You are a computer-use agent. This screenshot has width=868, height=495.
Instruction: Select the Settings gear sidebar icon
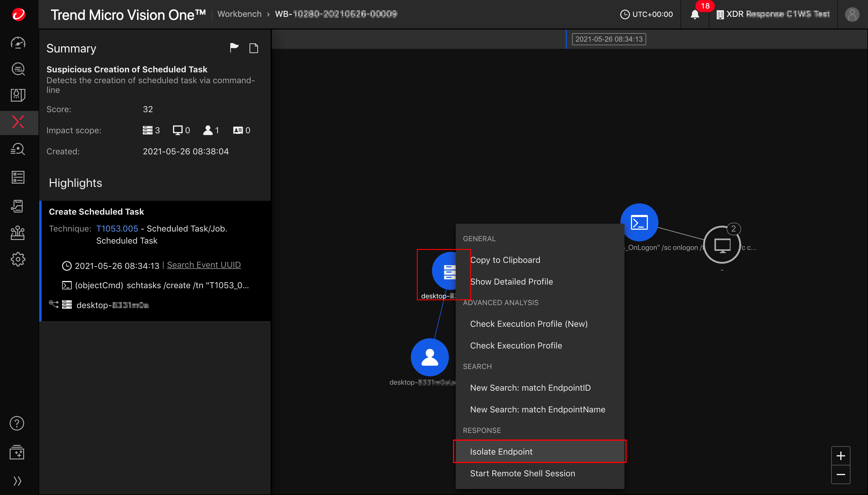point(18,260)
